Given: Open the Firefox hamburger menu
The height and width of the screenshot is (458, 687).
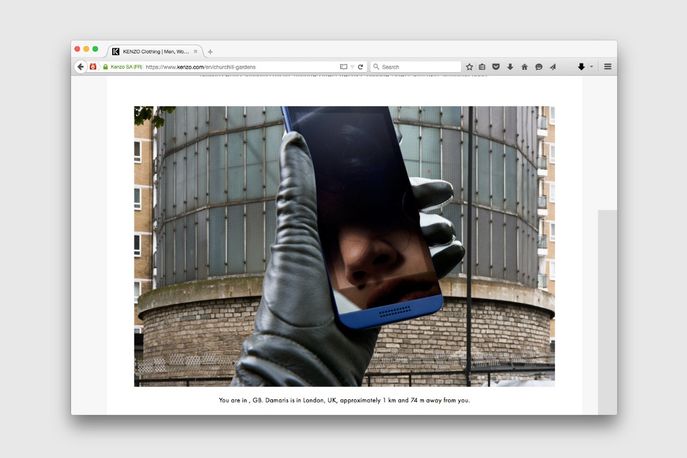Looking at the screenshot, I should pyautogui.click(x=607, y=67).
